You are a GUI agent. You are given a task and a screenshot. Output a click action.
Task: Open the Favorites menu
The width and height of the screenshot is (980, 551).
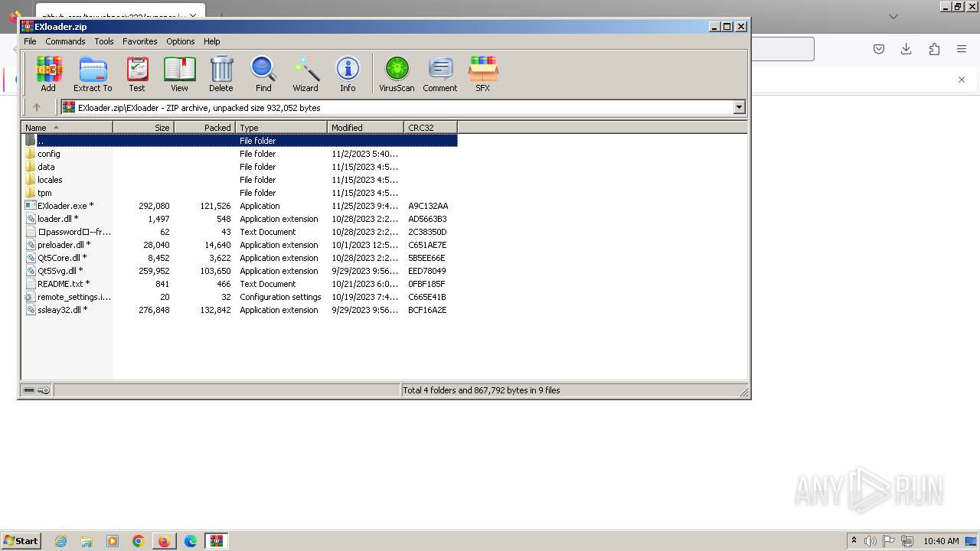pos(140,41)
